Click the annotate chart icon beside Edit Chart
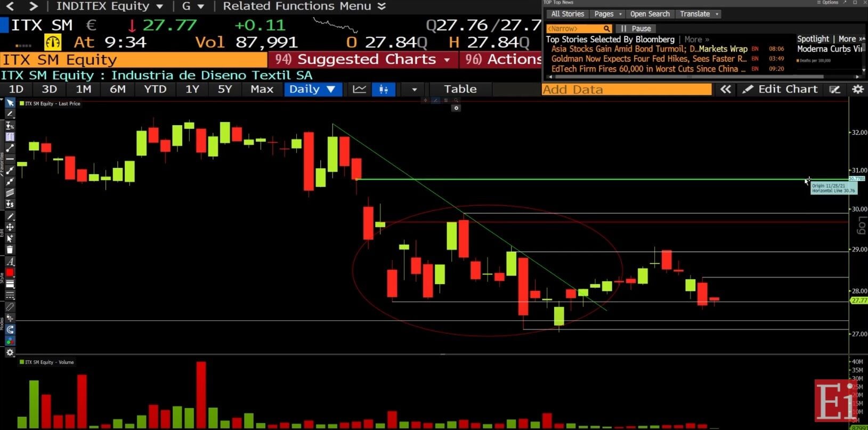The image size is (868, 430). (835, 90)
